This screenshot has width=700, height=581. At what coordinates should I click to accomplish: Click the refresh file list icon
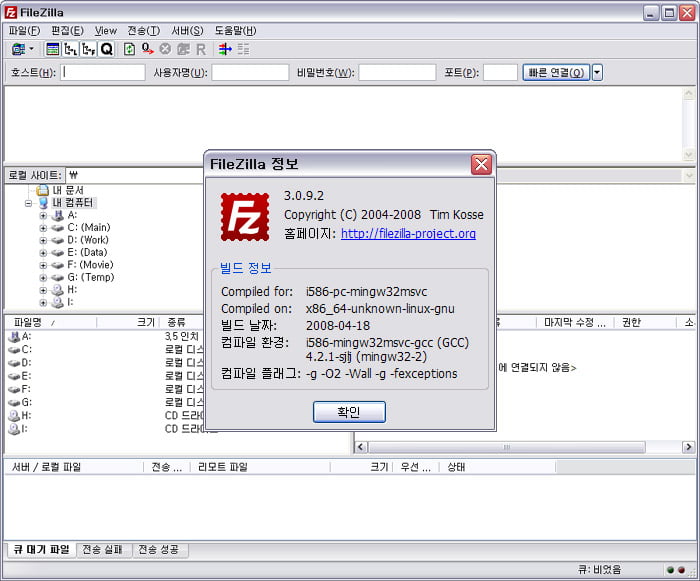[x=129, y=49]
